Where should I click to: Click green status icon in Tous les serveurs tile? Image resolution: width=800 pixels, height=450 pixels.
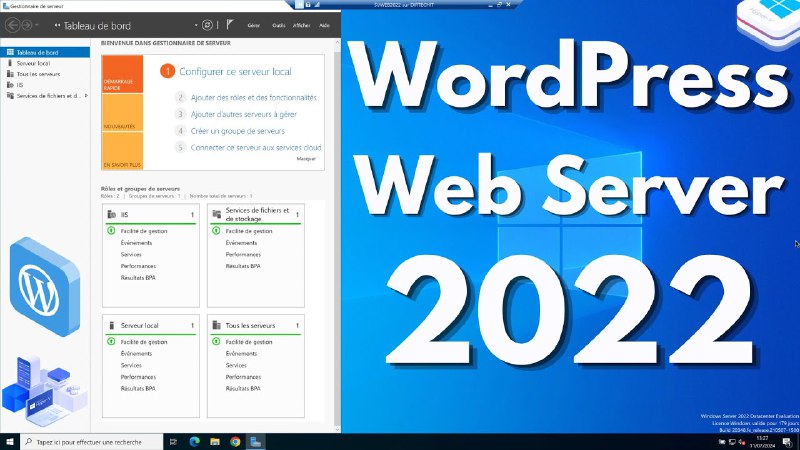pos(216,341)
